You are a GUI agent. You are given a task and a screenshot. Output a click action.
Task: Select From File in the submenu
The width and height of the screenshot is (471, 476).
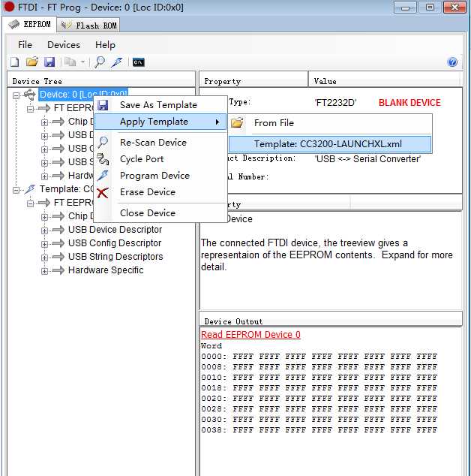point(330,123)
